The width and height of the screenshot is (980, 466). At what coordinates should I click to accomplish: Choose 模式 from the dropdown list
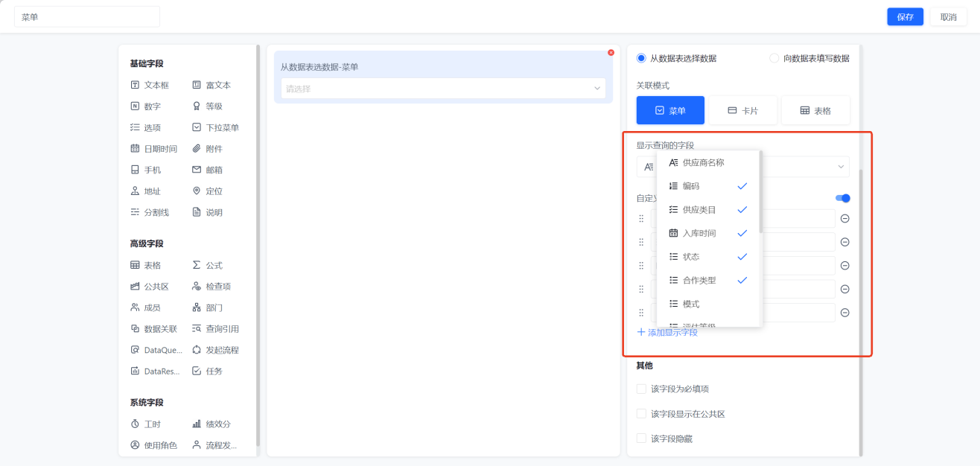click(708, 304)
